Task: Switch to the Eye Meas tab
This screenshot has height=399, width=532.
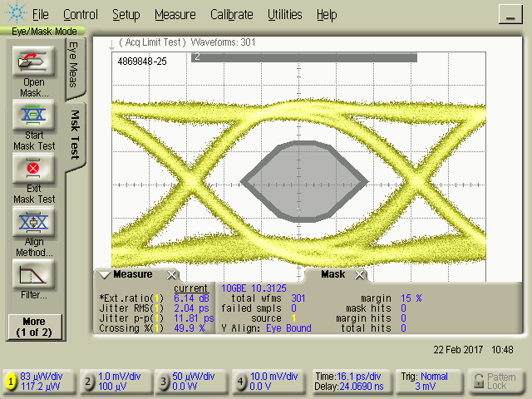Action: pyautogui.click(x=73, y=66)
